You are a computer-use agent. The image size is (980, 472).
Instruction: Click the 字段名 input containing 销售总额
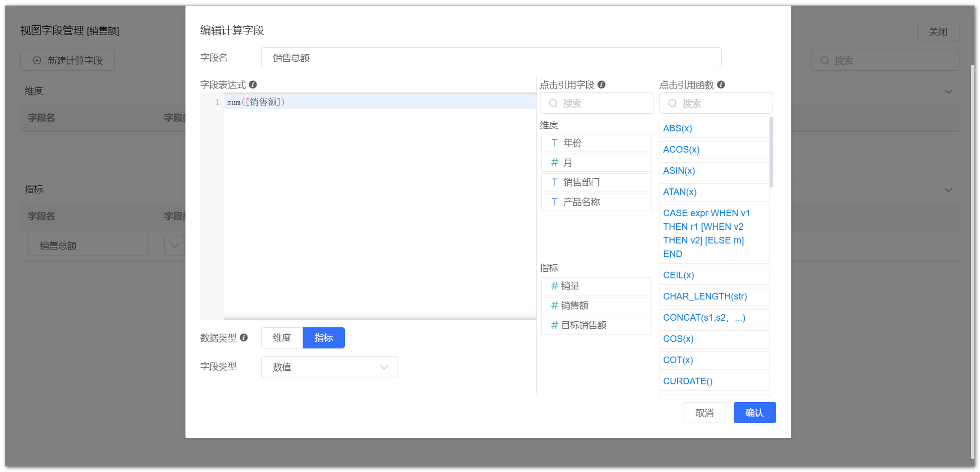(x=491, y=58)
